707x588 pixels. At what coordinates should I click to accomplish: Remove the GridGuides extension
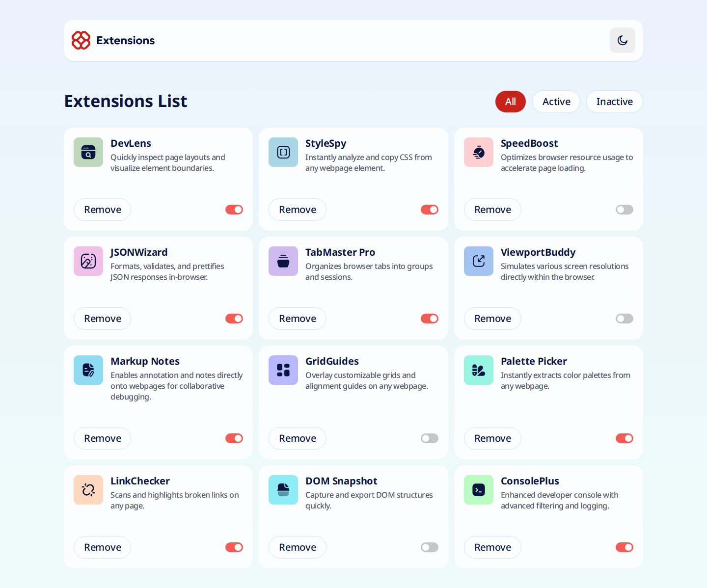click(297, 438)
